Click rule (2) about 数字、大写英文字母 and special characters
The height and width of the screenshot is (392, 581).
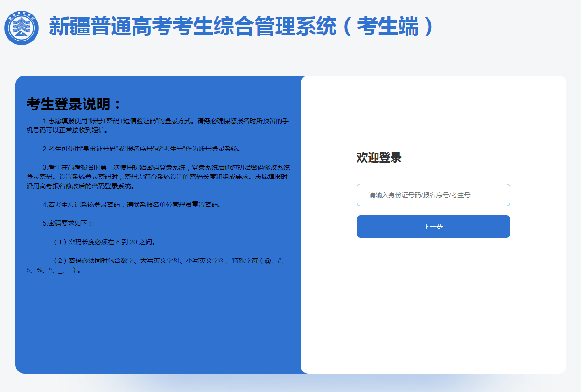pyautogui.click(x=156, y=265)
